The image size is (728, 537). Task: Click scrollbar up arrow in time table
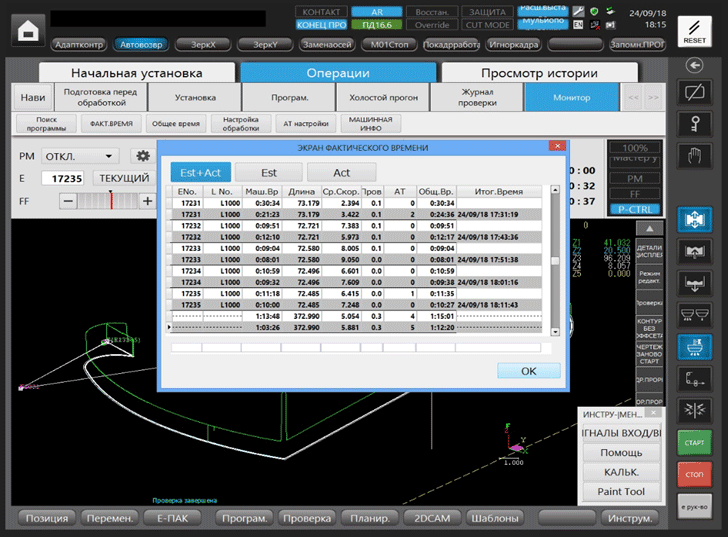pyautogui.click(x=555, y=189)
